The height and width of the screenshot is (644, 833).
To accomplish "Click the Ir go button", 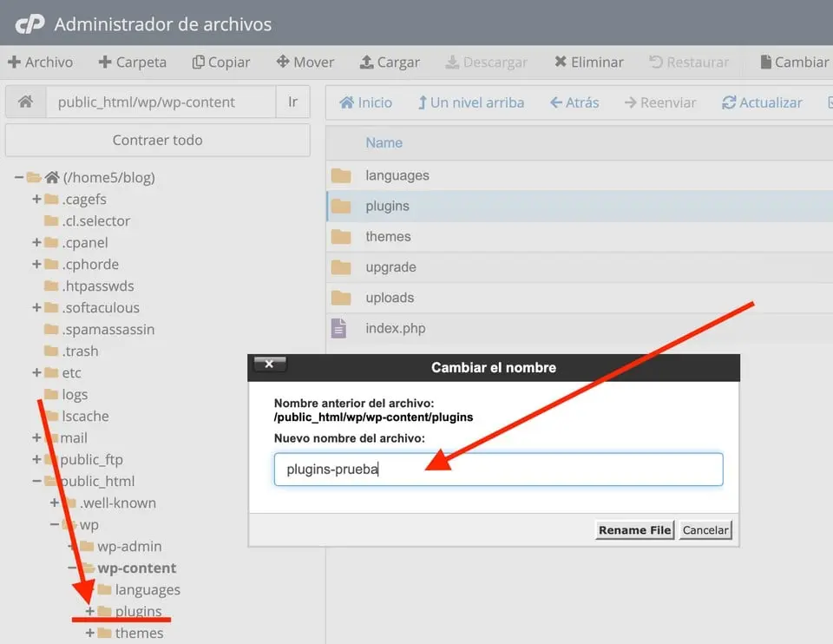I will coord(292,102).
